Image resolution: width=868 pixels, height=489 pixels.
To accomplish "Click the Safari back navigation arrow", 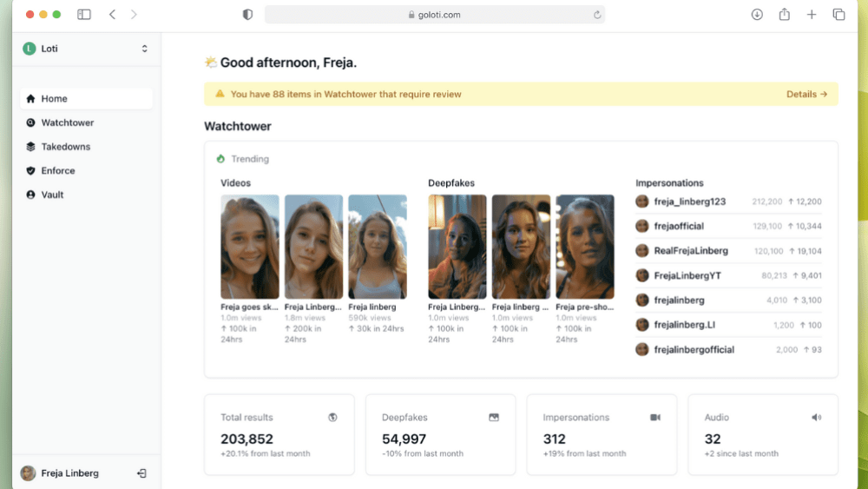I will 112,15.
